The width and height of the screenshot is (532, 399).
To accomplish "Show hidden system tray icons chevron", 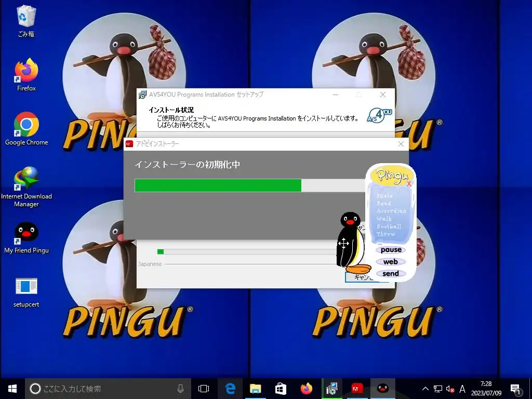I will 425,389.
